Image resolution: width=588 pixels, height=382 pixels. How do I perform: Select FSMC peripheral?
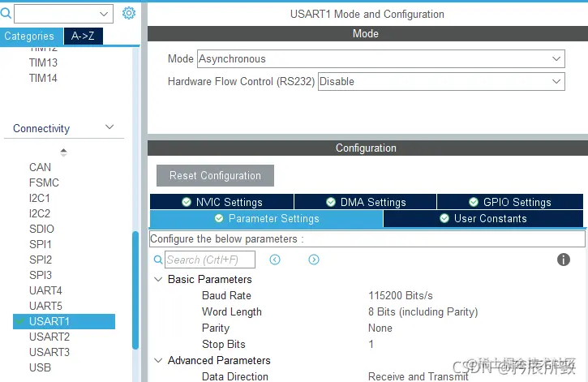(x=44, y=182)
